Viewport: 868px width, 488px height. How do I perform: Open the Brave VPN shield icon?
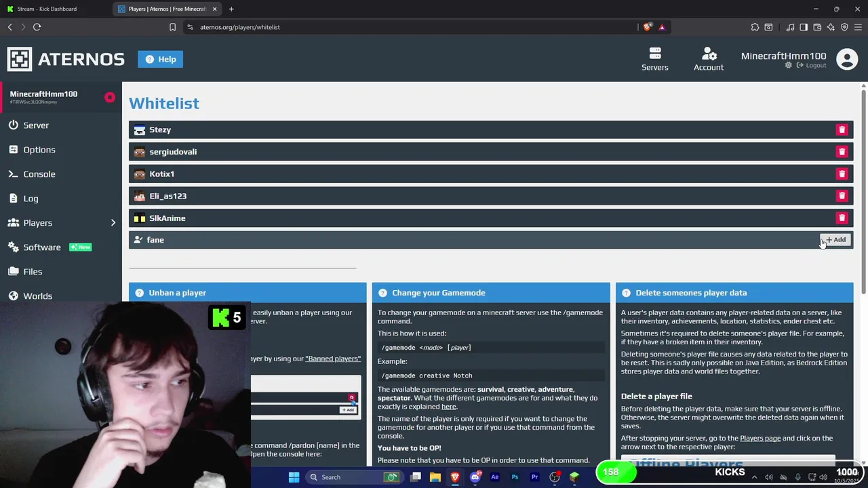(844, 27)
